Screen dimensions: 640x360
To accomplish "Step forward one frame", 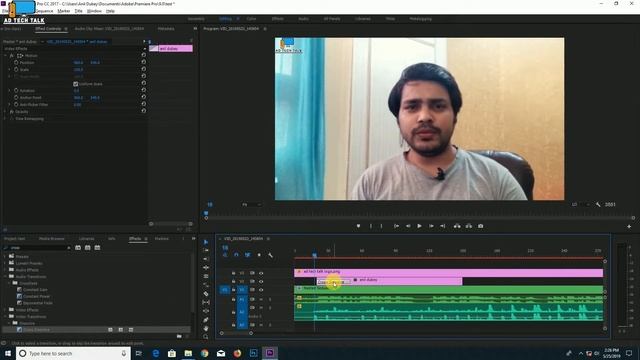I will pyautogui.click(x=431, y=226).
